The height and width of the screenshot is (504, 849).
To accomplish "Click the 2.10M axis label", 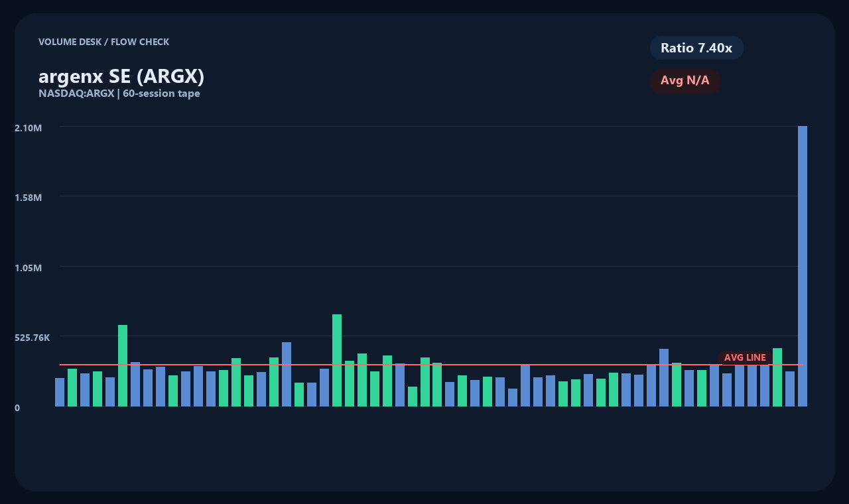I will pos(29,127).
